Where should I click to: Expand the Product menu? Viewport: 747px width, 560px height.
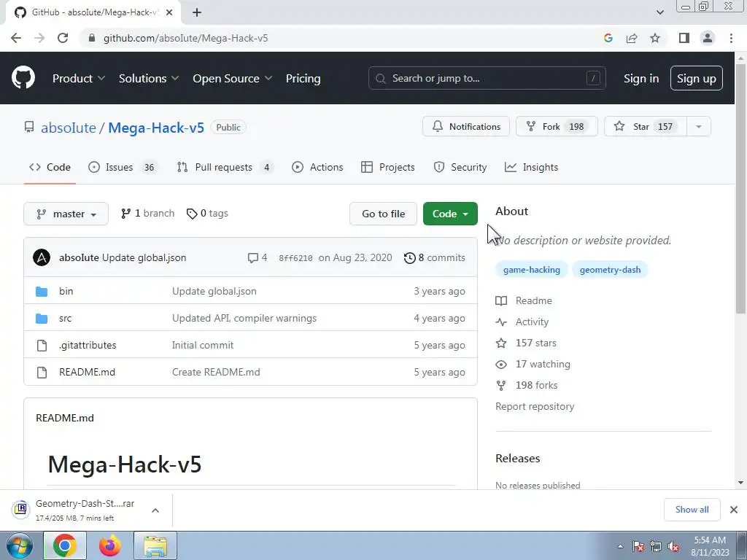(79, 78)
